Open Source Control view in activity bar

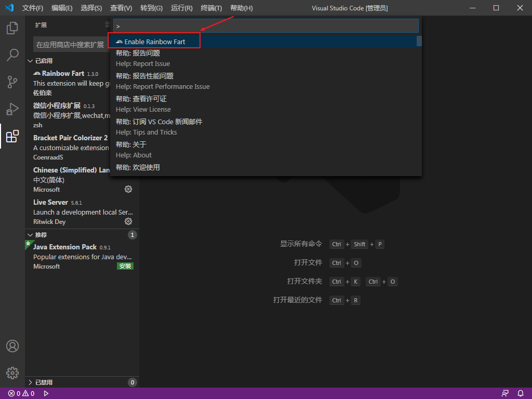[12, 82]
